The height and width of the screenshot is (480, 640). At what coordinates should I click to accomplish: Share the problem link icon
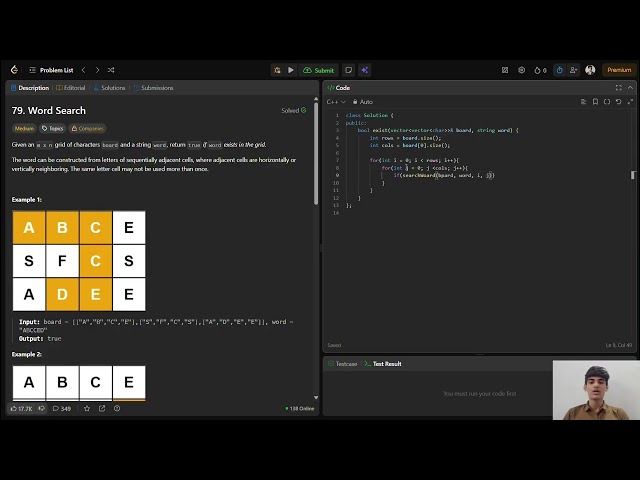[102, 409]
